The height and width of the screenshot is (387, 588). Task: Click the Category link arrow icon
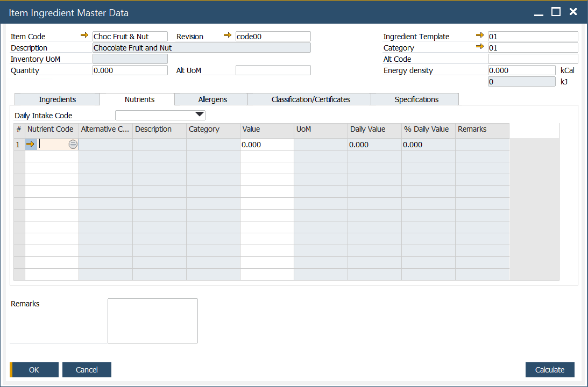[x=480, y=47]
